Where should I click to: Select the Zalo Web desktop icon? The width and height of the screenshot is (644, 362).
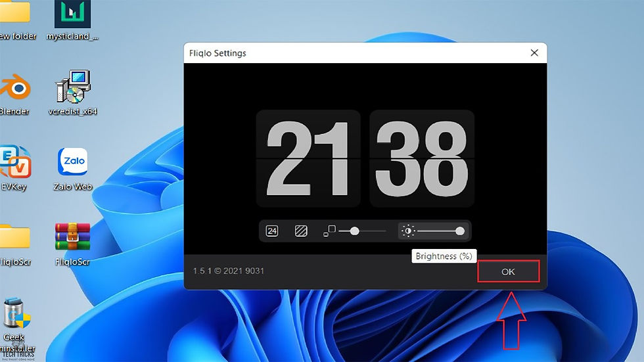point(73,169)
